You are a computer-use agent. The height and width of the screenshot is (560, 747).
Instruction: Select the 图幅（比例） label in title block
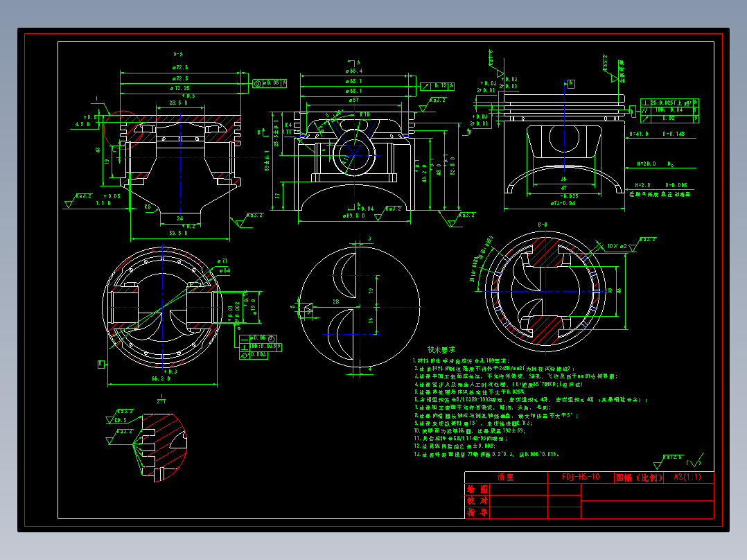(x=639, y=478)
